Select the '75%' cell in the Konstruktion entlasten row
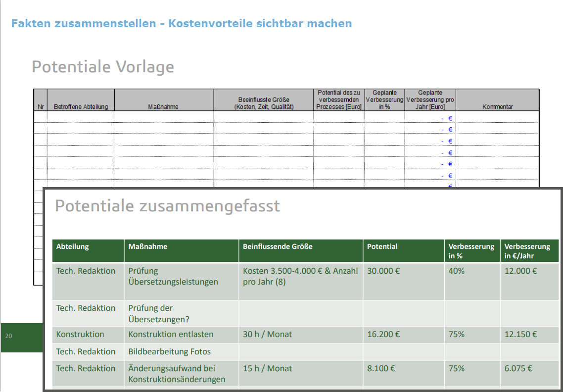Viewport: 563px width, 392px height. coord(472,335)
